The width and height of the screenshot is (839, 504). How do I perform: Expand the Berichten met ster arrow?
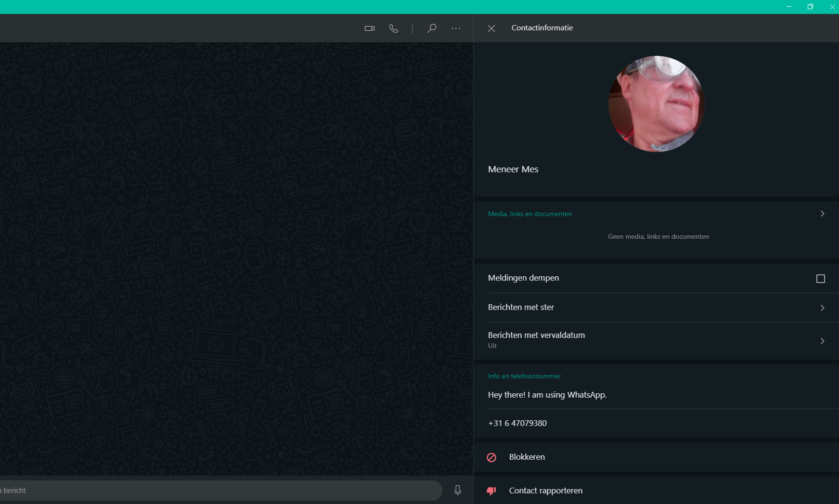coord(822,308)
